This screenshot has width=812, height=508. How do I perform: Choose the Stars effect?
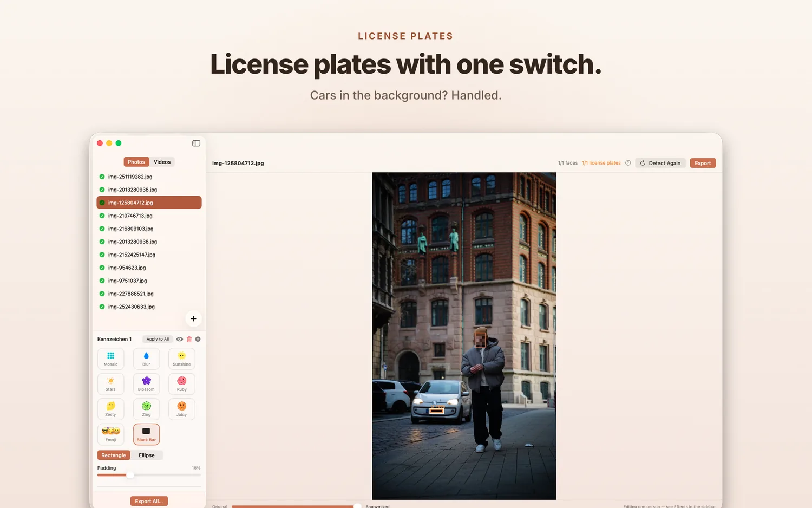pyautogui.click(x=111, y=384)
